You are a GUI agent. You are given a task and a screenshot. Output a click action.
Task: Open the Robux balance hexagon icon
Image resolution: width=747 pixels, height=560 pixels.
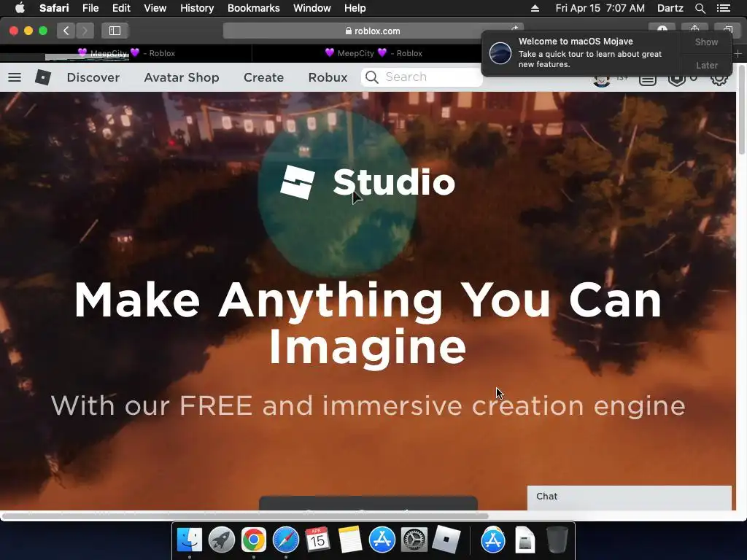[676, 79]
